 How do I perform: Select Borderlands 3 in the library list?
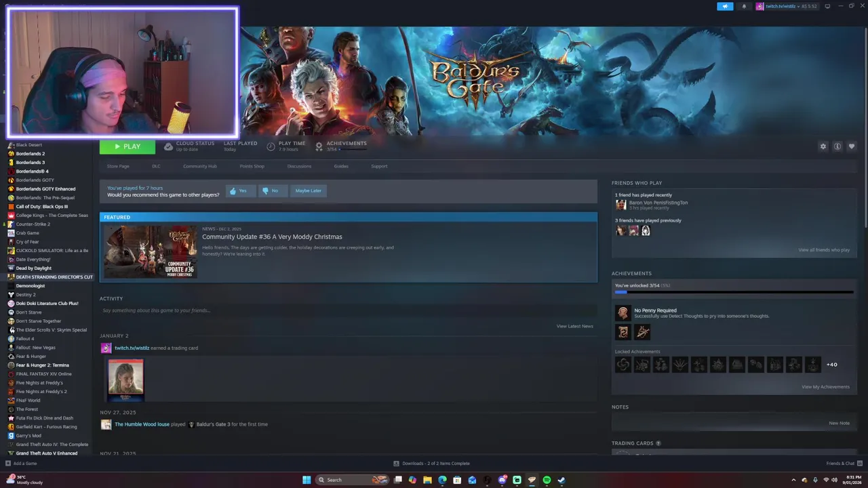point(31,163)
